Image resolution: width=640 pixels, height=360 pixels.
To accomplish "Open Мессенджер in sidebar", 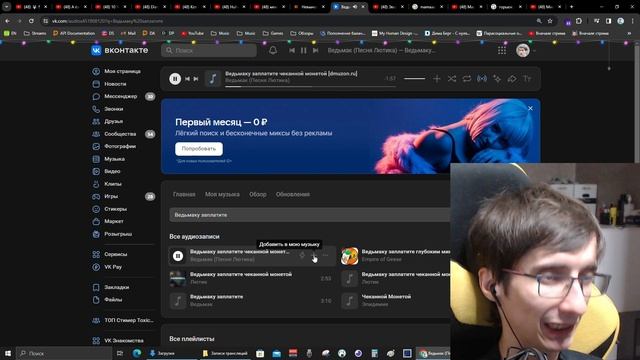I will point(120,96).
